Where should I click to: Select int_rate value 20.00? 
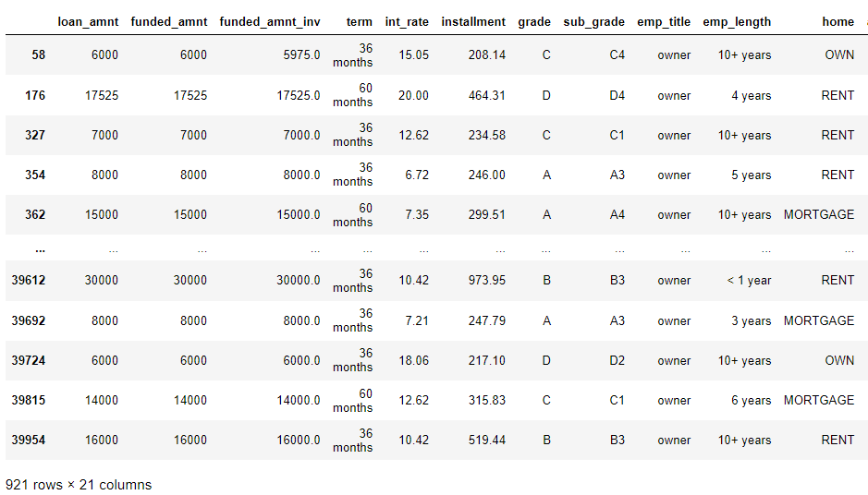point(413,95)
